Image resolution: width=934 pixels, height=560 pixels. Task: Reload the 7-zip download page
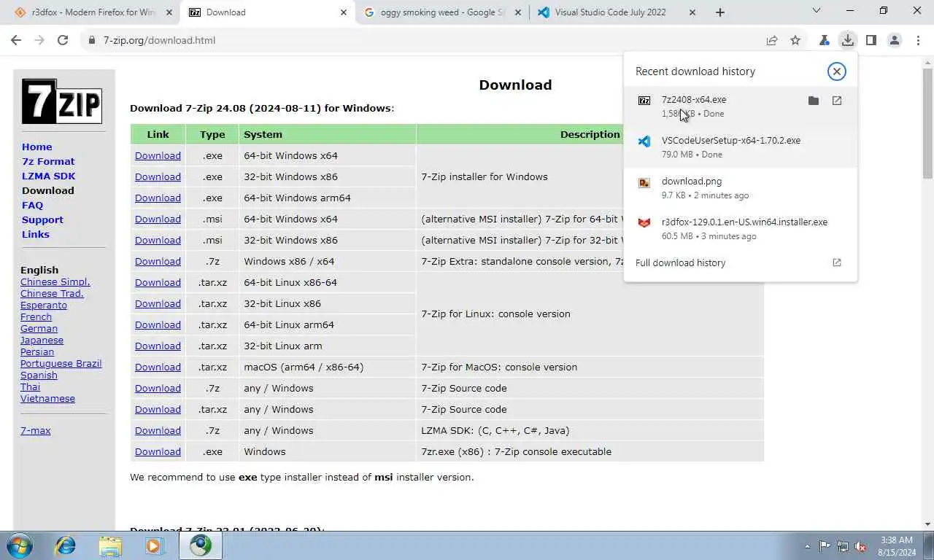coord(63,40)
